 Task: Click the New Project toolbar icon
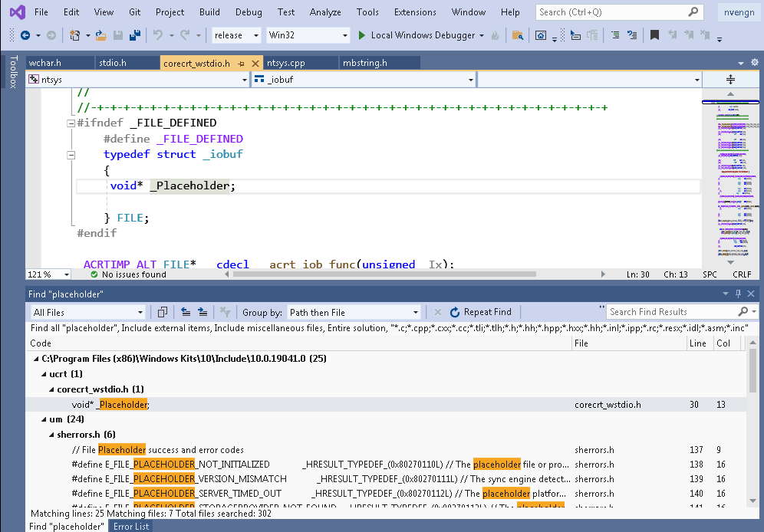[74, 35]
